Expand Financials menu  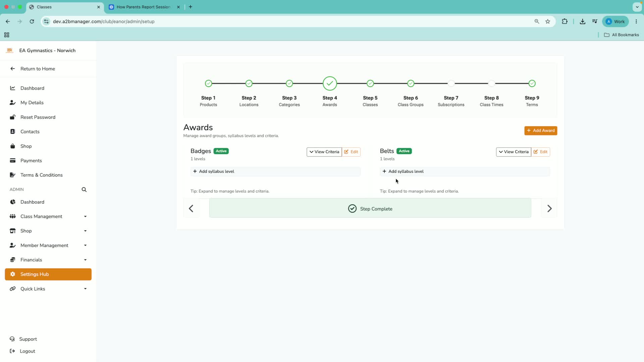48,260
